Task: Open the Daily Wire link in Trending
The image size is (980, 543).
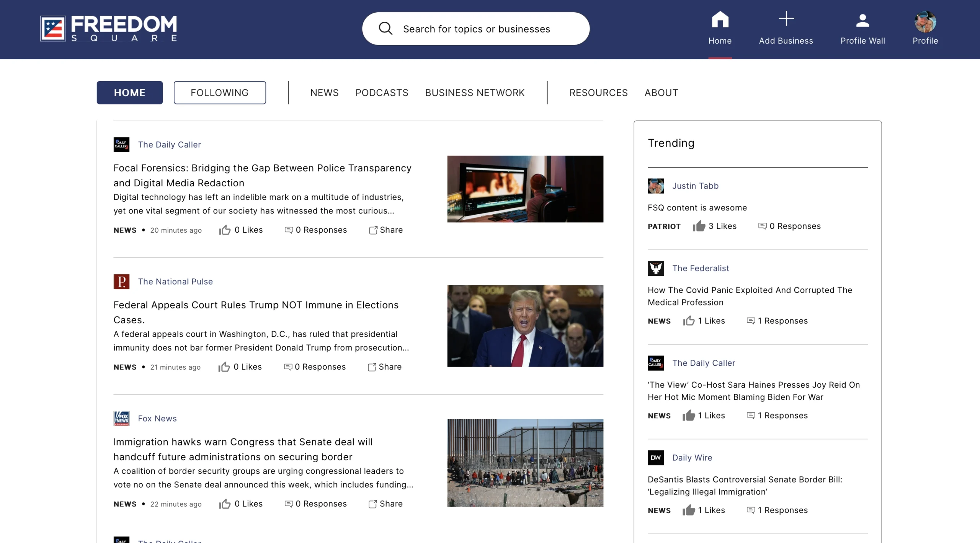Action: [692, 458]
